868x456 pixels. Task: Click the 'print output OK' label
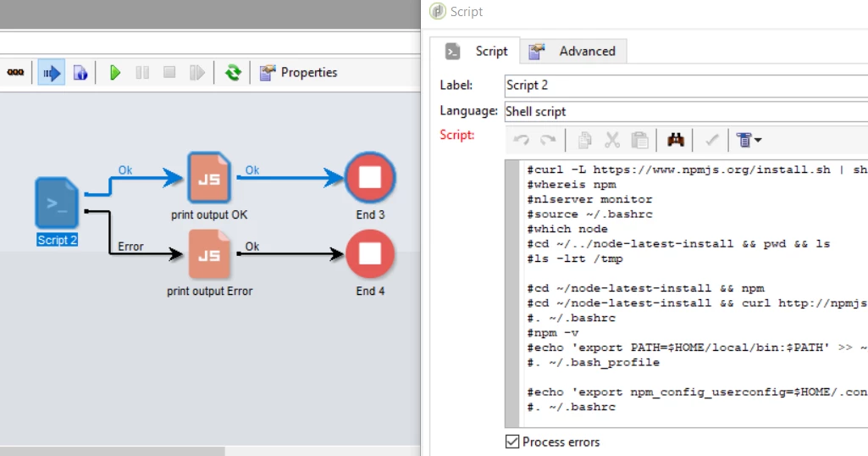pyautogui.click(x=209, y=215)
